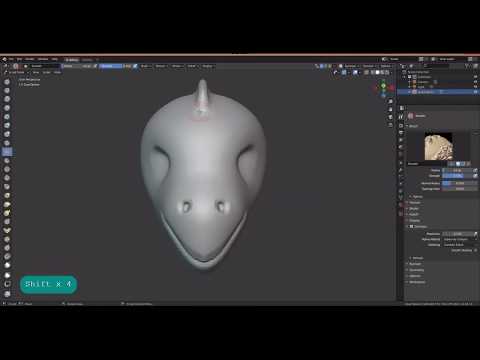Select the Fill brush tool
The image size is (480, 360).
(x=7, y=178)
